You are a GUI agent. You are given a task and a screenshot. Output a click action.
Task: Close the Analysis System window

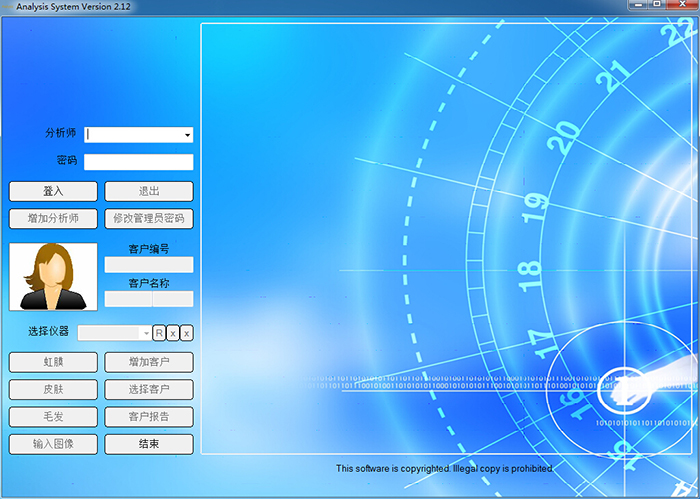pyautogui.click(x=682, y=4)
